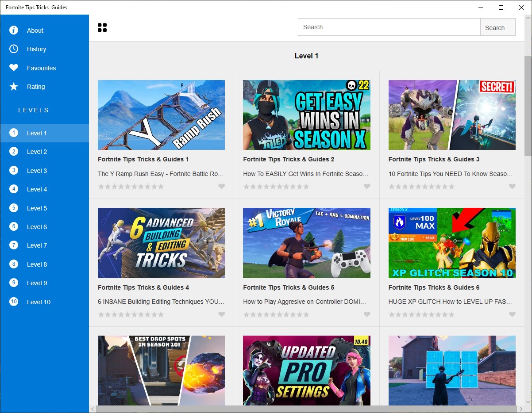The image size is (532, 413).
Task: Select the number 9 circle for Level 9
Action: 14,283
